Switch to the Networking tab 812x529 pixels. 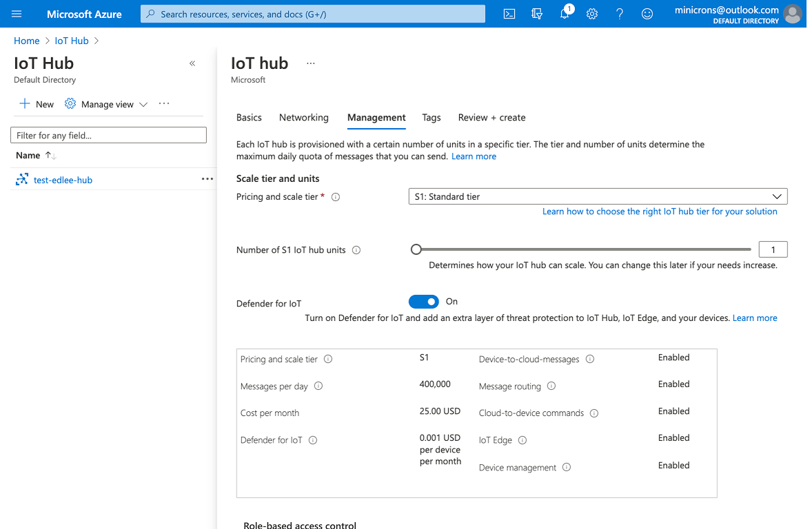(303, 118)
